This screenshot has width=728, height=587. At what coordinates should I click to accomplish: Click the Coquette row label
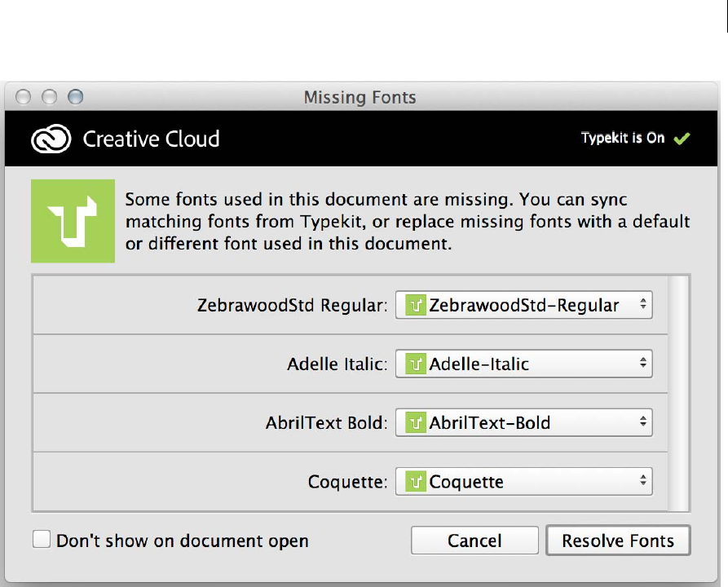pos(347,482)
